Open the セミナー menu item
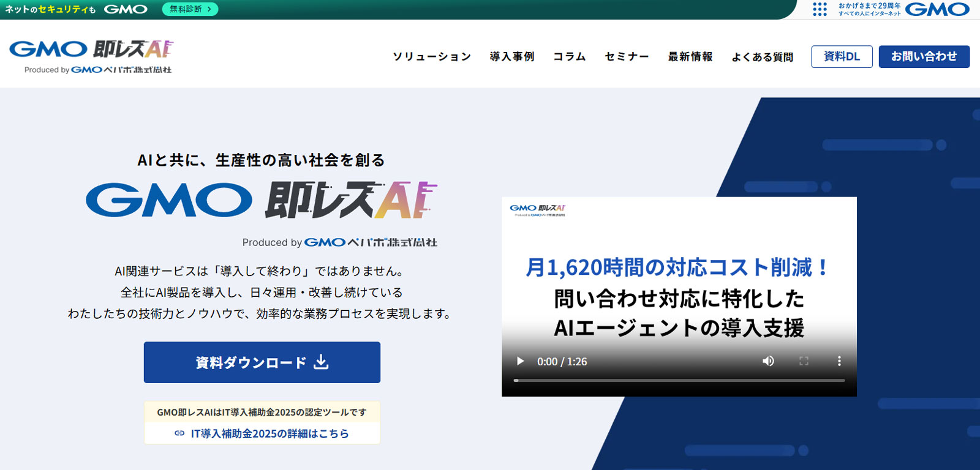 tap(627, 56)
